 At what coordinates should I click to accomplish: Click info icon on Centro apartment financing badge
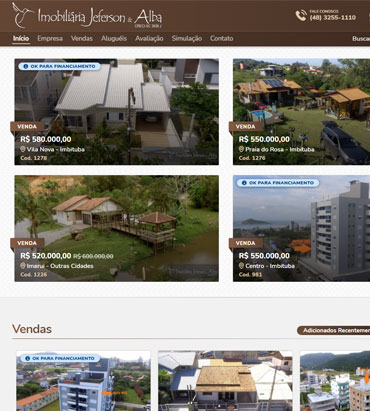tap(244, 183)
